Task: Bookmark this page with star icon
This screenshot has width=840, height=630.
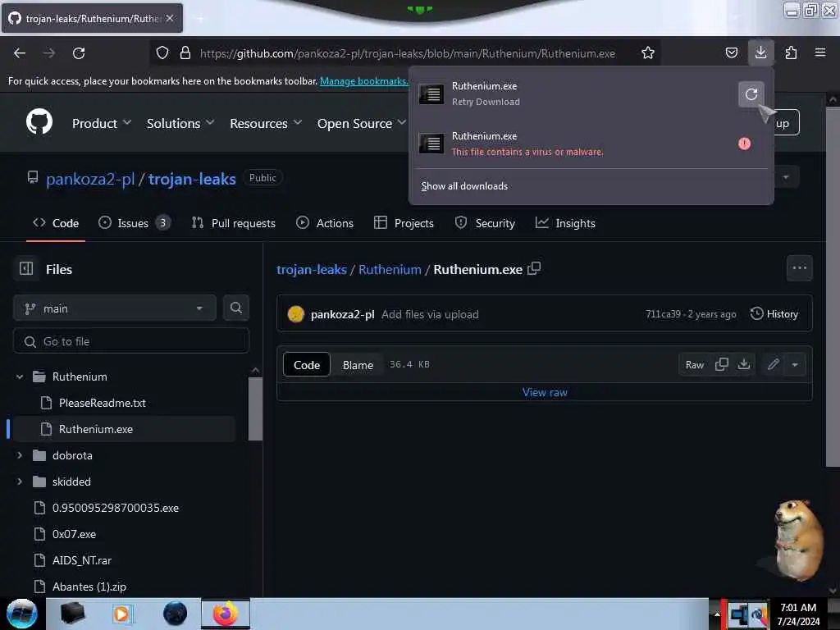Action: click(648, 52)
